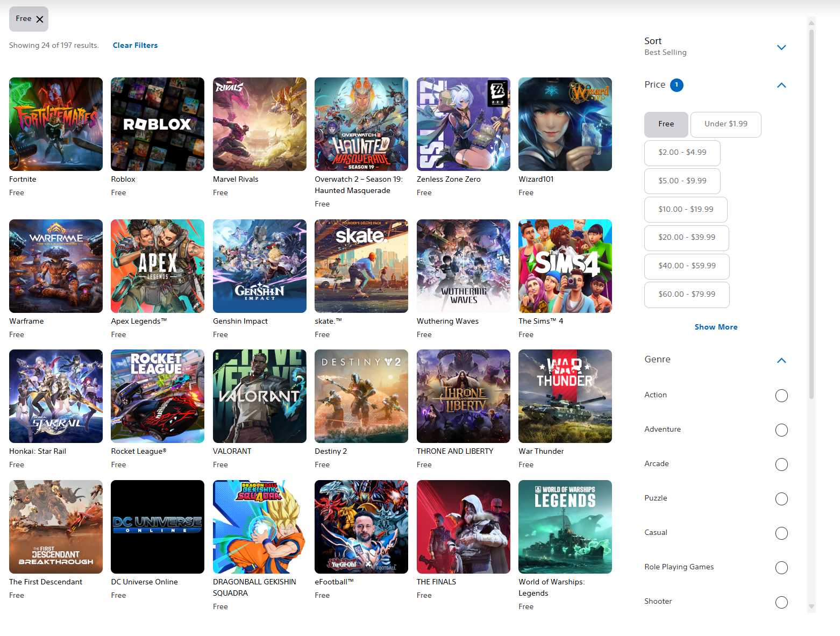Open the VALORANT cover art
The width and height of the screenshot is (840, 636).
coord(260,396)
